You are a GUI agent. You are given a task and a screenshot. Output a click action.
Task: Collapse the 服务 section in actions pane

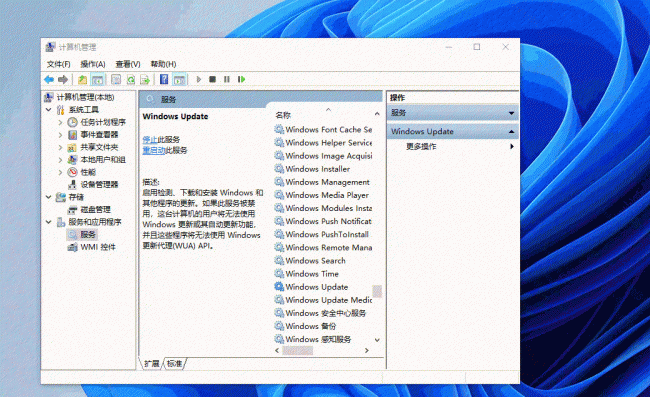(x=511, y=113)
